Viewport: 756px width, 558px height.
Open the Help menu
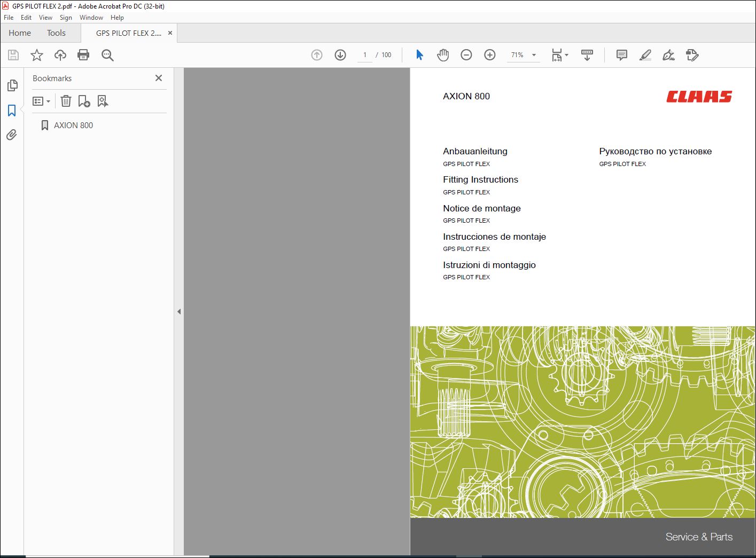click(x=117, y=18)
